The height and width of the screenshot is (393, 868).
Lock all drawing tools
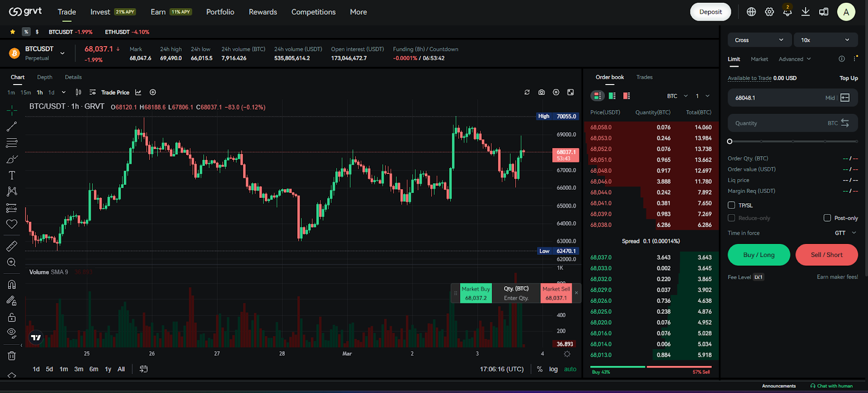pos(11,317)
